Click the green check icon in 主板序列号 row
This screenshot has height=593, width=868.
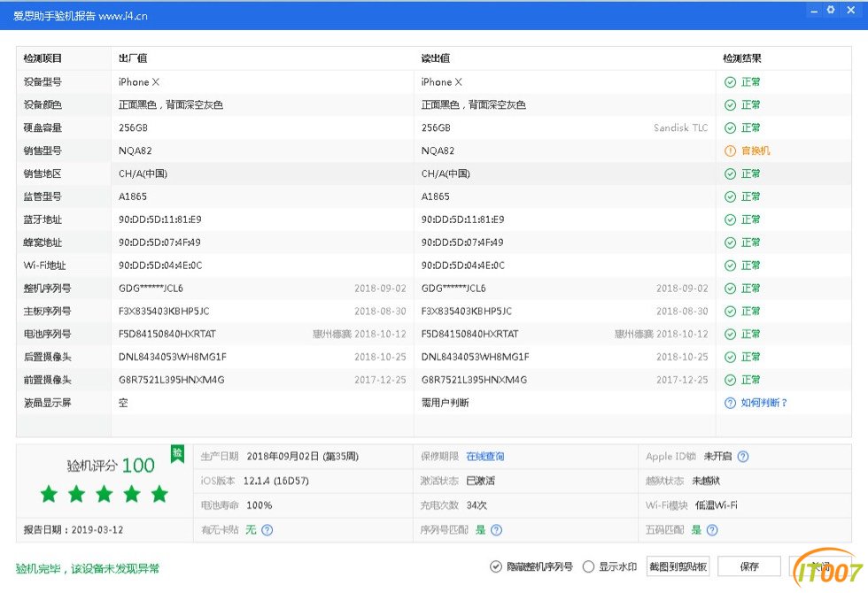click(730, 312)
